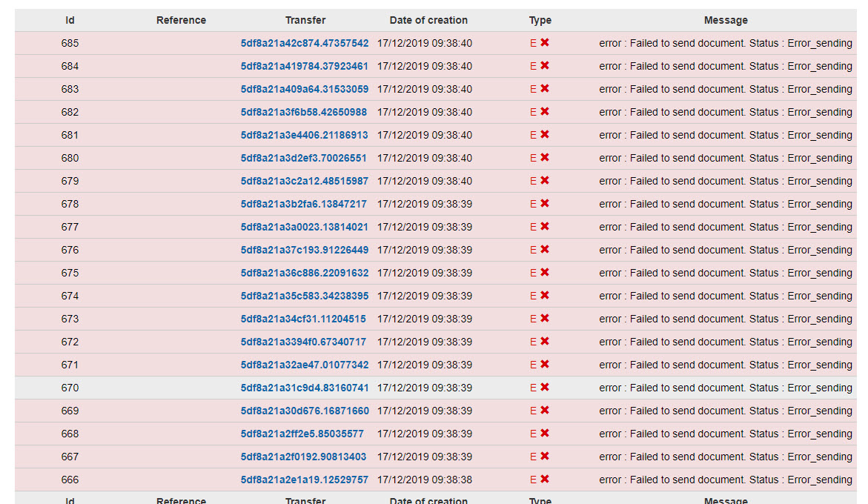Select the red X icon on the bottom row 666

545,480
